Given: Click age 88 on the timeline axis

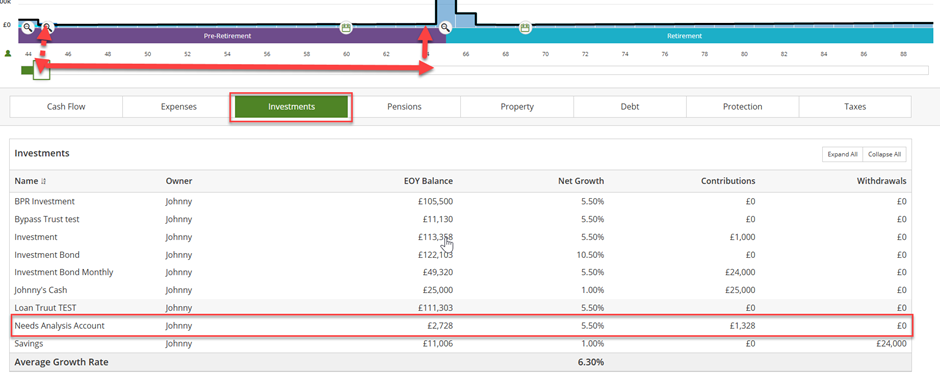Looking at the screenshot, I should coord(903,54).
